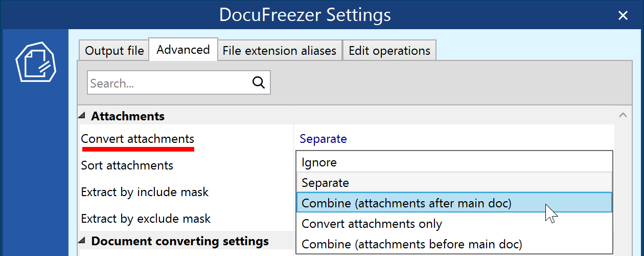
Task: Click the search magnifier icon
Action: point(259,83)
